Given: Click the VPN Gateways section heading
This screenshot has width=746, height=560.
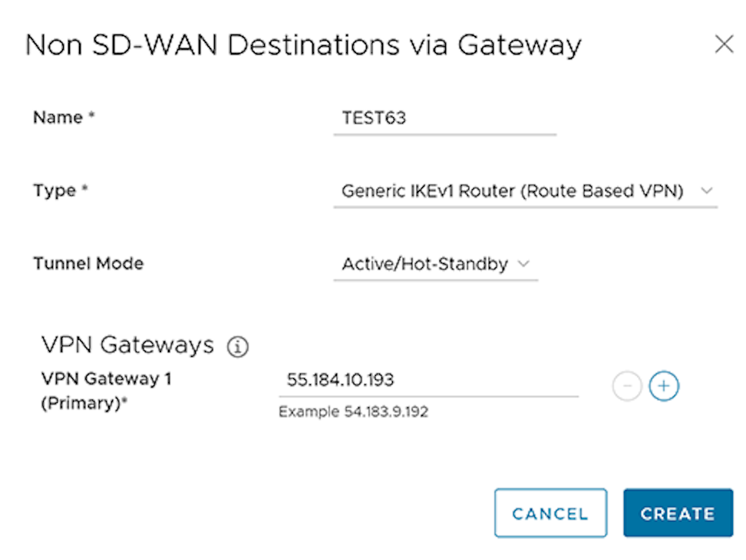Looking at the screenshot, I should [127, 345].
